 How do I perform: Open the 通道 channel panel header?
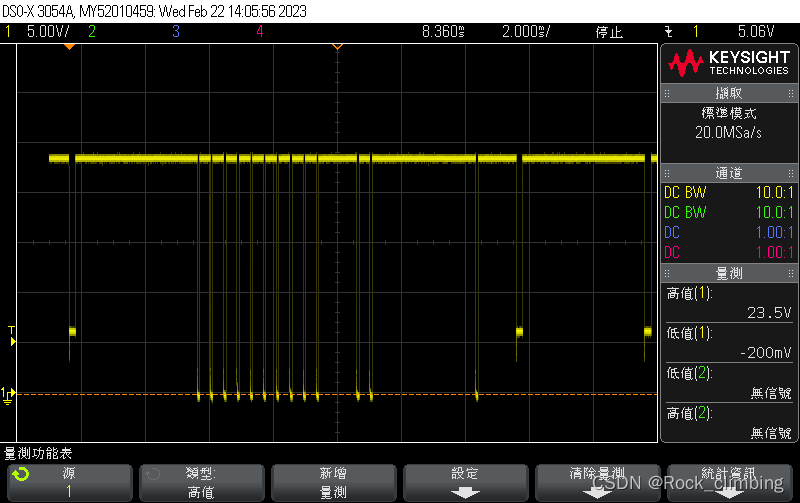(729, 173)
